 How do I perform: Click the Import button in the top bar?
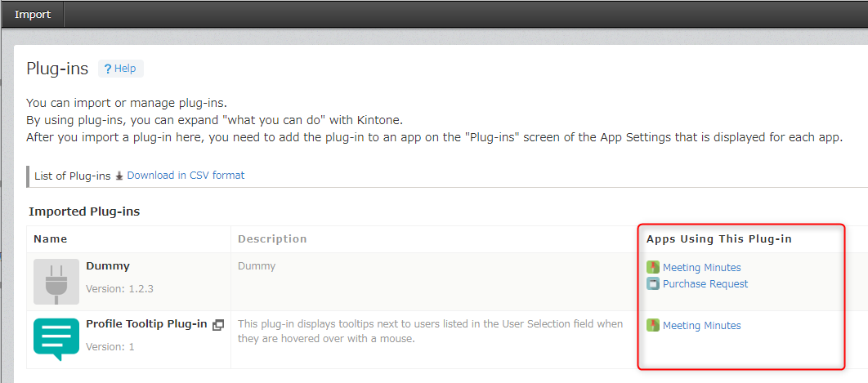point(32,14)
